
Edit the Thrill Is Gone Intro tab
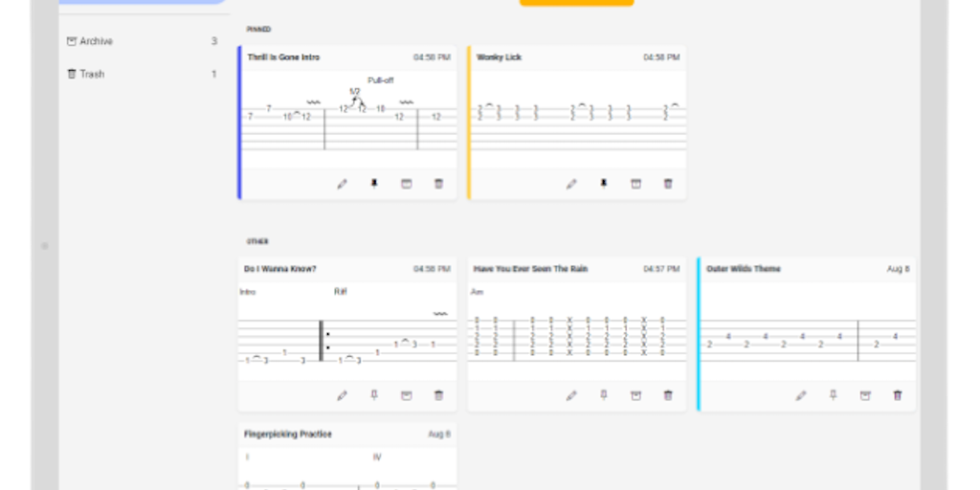point(342,184)
